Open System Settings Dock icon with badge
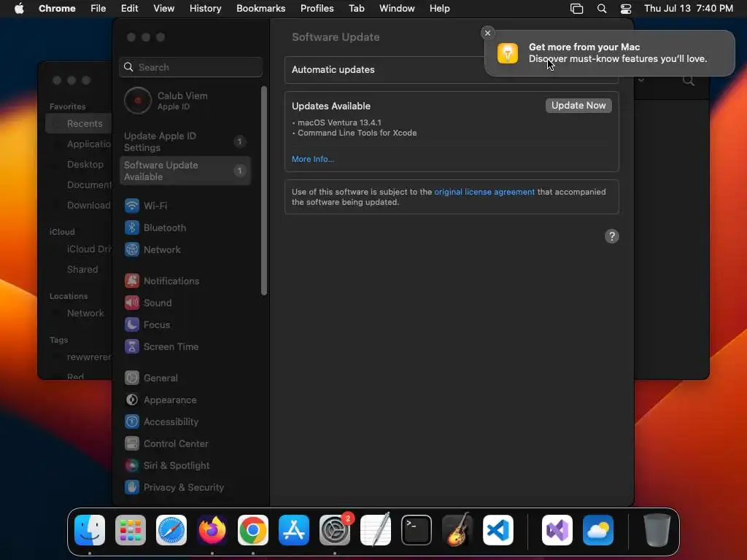Viewport: 747px width, 560px height. [x=335, y=530]
